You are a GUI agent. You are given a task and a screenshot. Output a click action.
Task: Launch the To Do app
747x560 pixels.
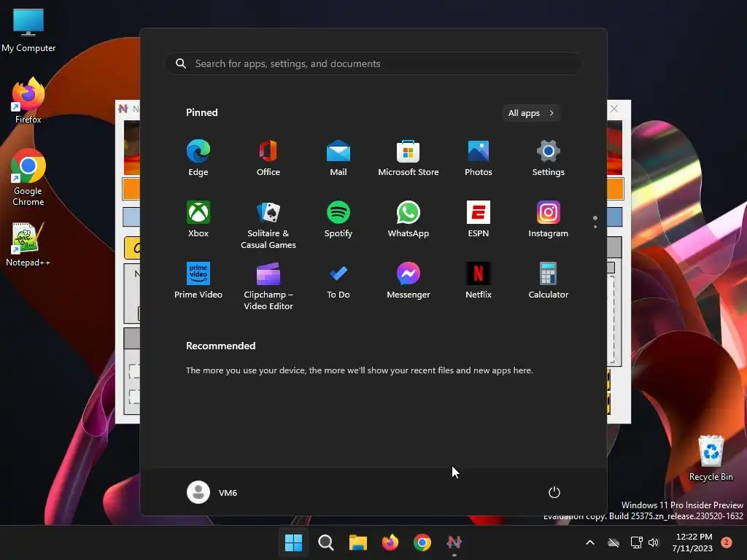click(338, 281)
